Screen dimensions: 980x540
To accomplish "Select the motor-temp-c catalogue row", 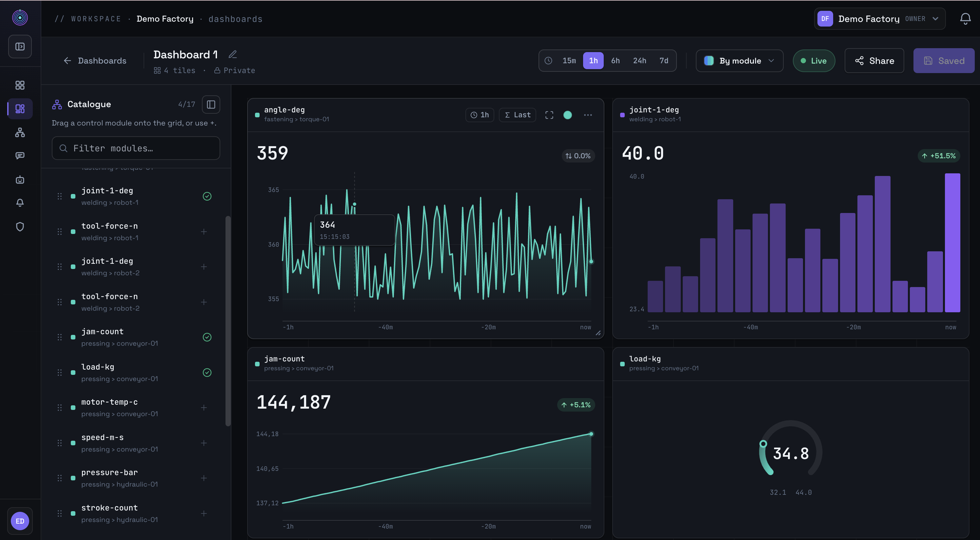I will point(136,408).
